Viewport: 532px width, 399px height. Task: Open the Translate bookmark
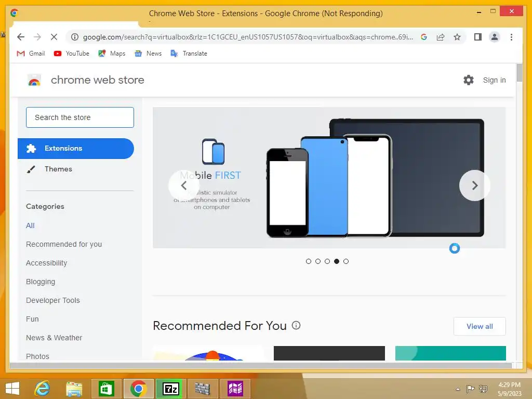pos(189,54)
